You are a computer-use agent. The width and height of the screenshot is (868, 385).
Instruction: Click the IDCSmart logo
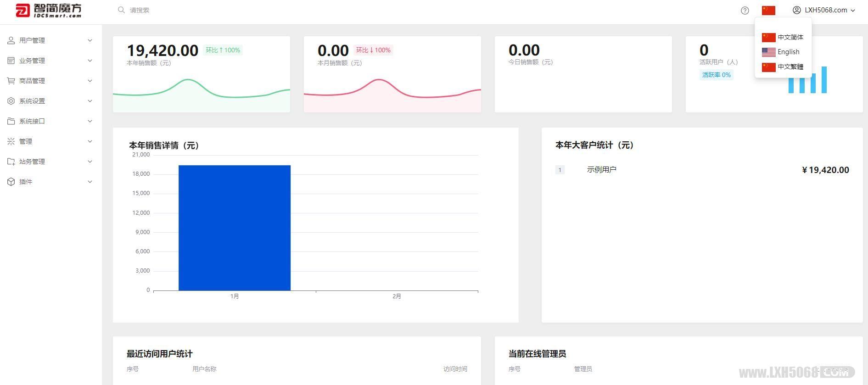click(48, 11)
